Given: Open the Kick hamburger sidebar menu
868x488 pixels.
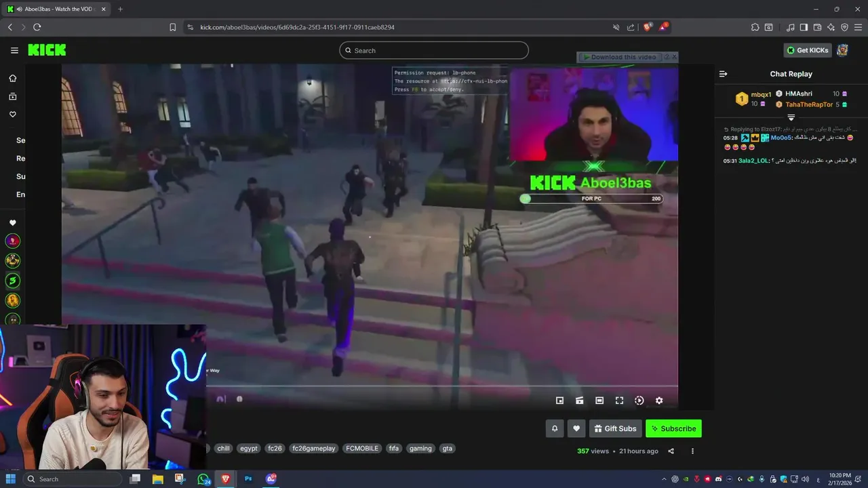Looking at the screenshot, I should tap(14, 50).
